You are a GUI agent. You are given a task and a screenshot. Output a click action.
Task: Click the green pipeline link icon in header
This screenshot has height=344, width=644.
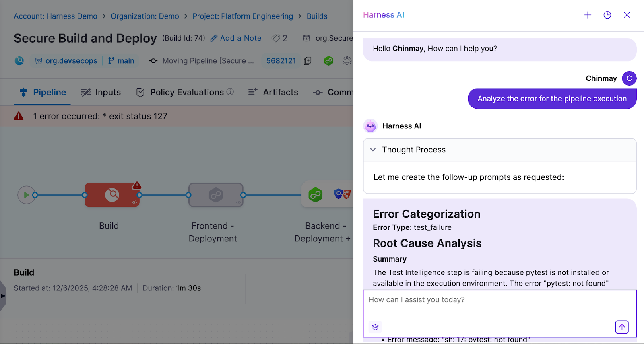coord(329,61)
